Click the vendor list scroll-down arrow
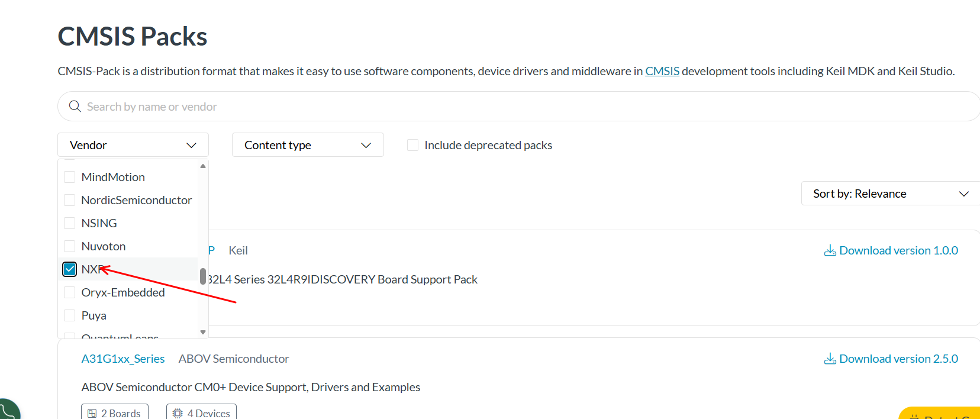The width and height of the screenshot is (980, 419). 203,332
